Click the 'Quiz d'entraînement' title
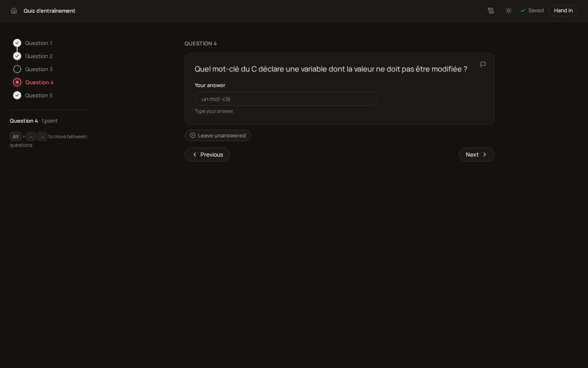 tap(49, 11)
